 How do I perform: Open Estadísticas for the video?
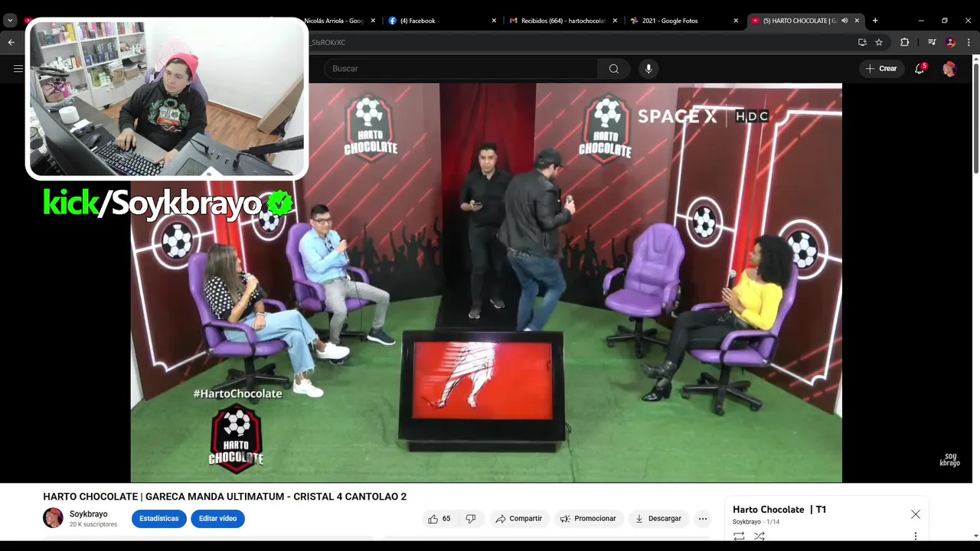pyautogui.click(x=158, y=519)
